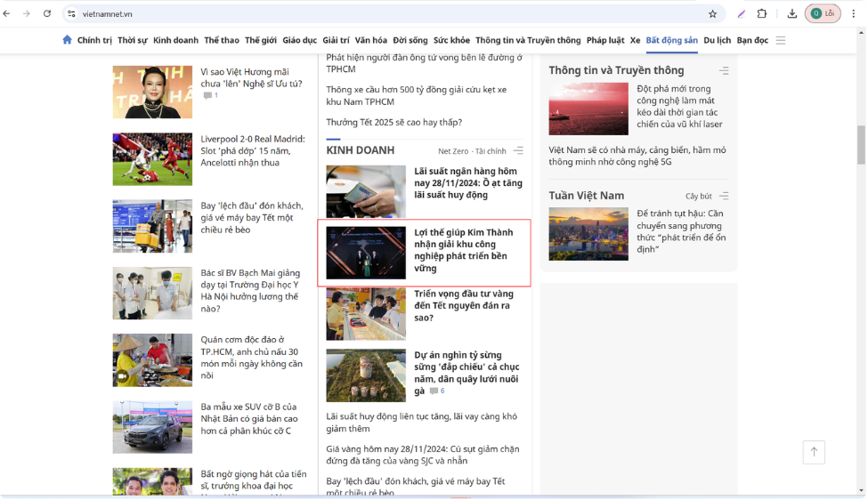Open the Sức khỏe menu item
Image resolution: width=868 pixels, height=500 pixels.
coord(451,40)
